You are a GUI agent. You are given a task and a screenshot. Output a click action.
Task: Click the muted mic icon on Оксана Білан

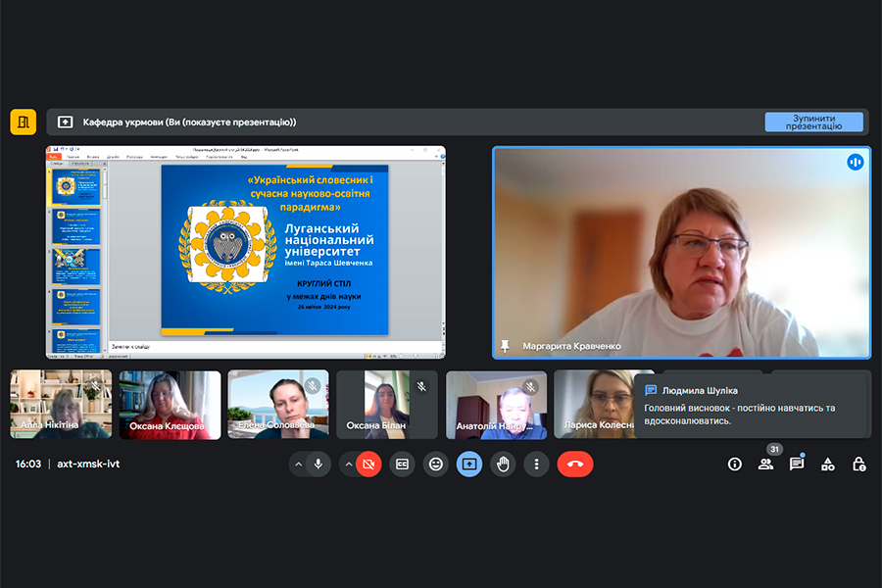pos(421,386)
